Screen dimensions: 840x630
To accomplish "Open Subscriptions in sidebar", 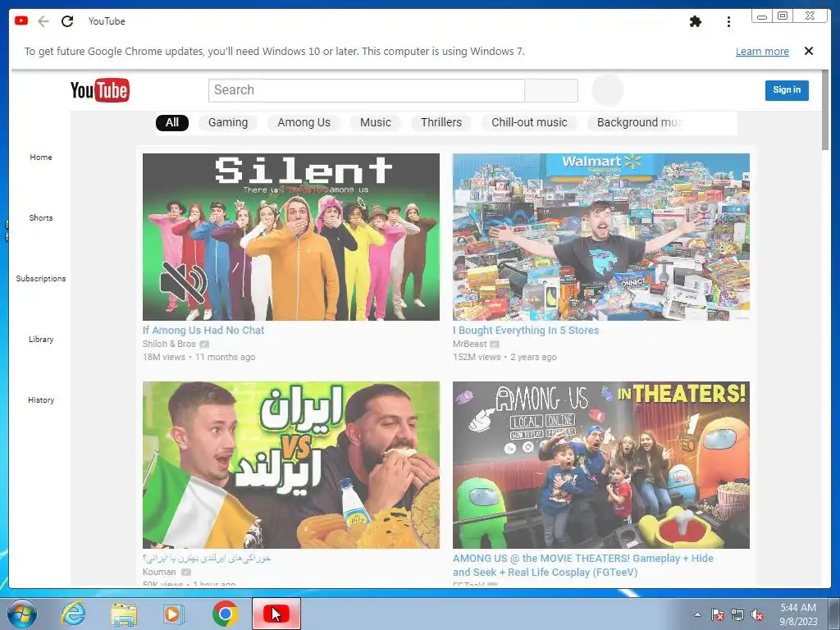I will coord(41,279).
